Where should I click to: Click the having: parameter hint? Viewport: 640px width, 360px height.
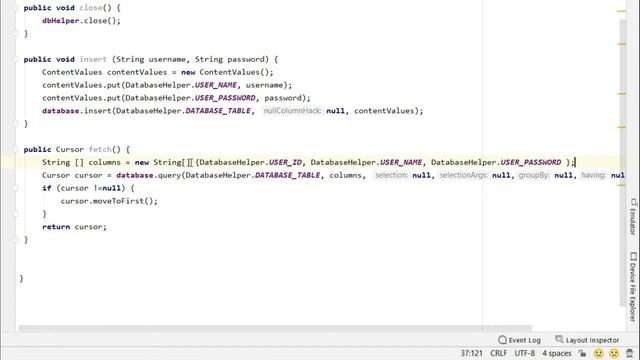coord(593,175)
